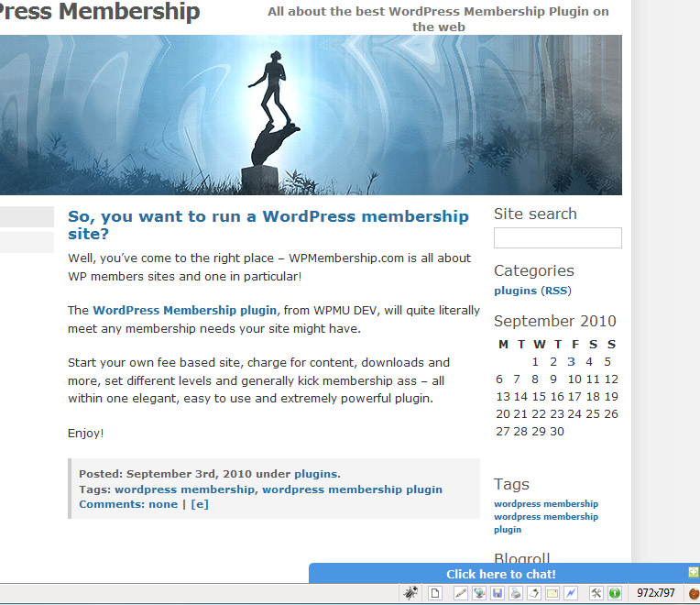700x605 pixels.
Task: Click the blue lightning bolt icon
Action: coord(571,593)
